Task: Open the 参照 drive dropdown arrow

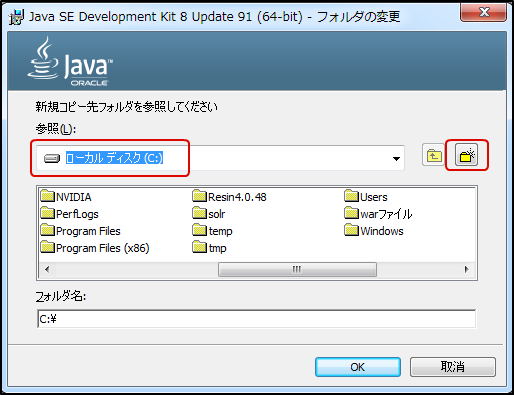Action: tap(396, 159)
